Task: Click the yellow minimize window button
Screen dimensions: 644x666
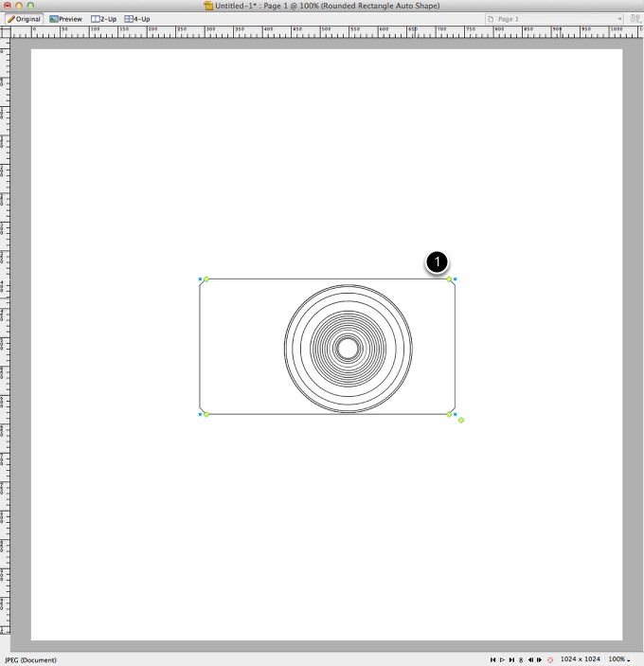Action: pyautogui.click(x=19, y=6)
